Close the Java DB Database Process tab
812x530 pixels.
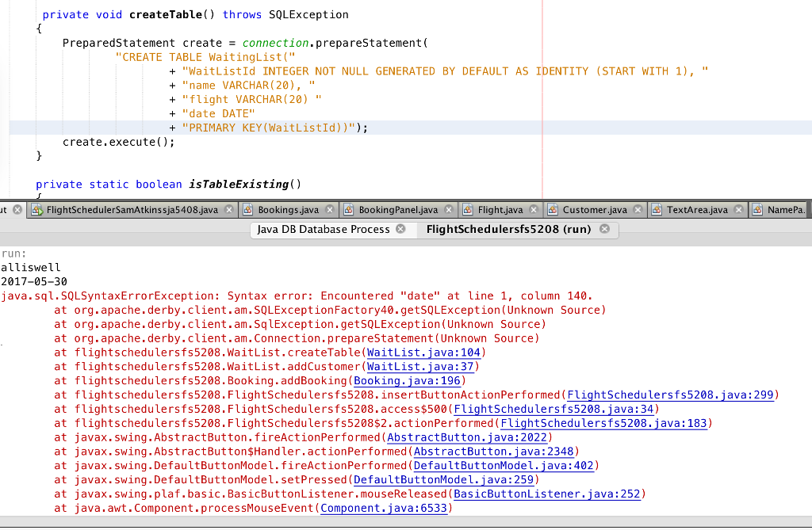coord(401,229)
